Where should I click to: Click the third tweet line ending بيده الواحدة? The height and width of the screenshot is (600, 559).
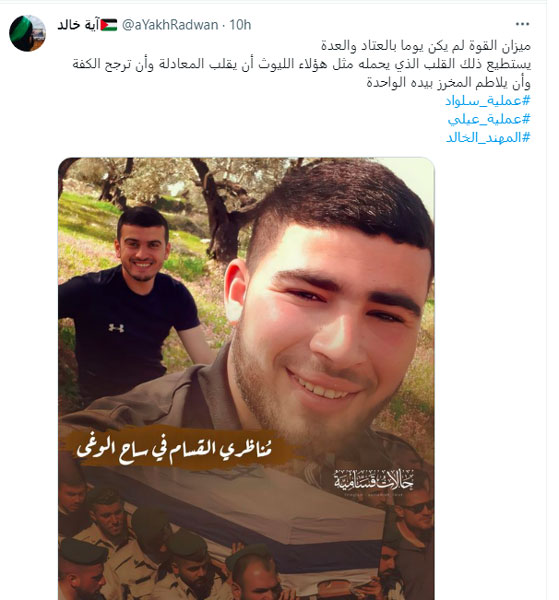pos(448,82)
